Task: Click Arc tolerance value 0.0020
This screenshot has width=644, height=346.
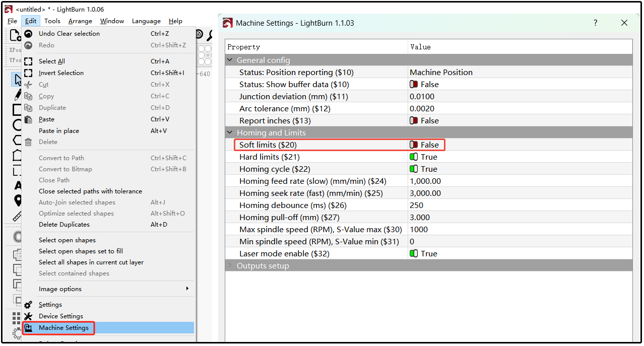Action: [x=520, y=109]
